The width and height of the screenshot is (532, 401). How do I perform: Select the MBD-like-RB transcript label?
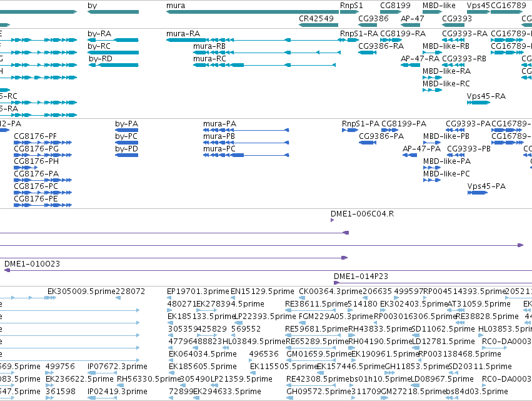[446, 46]
